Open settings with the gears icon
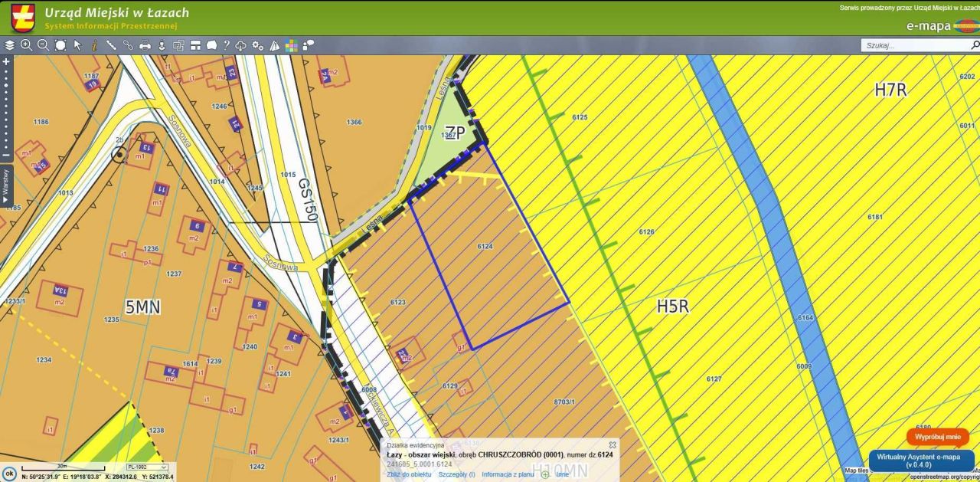 (257, 45)
